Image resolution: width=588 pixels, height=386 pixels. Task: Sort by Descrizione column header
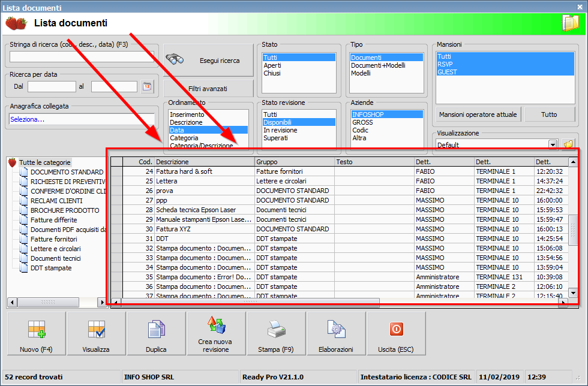tap(204, 162)
